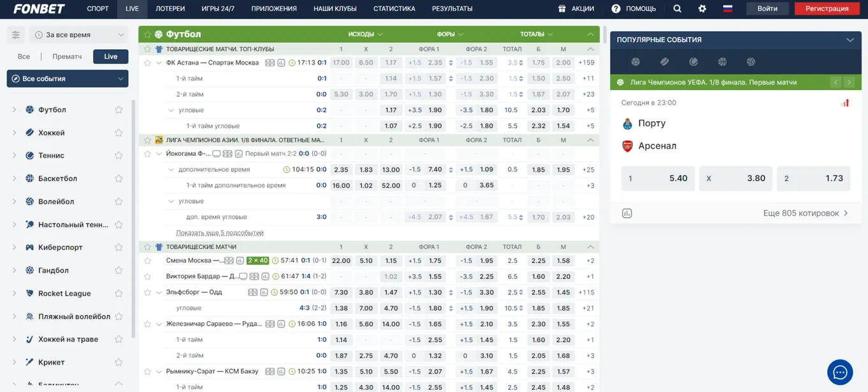Select the volleyball icon in Популярные события

pyautogui.click(x=751, y=62)
